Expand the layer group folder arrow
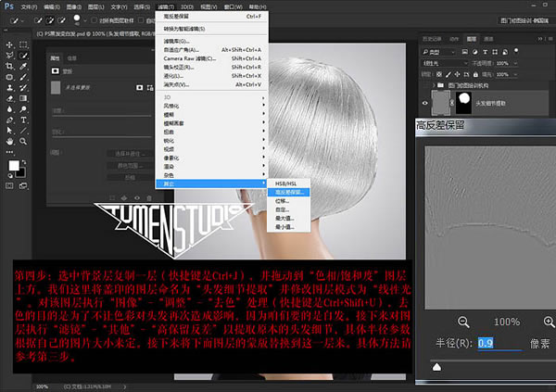Screen dimensions: 556x392 tap(434, 85)
